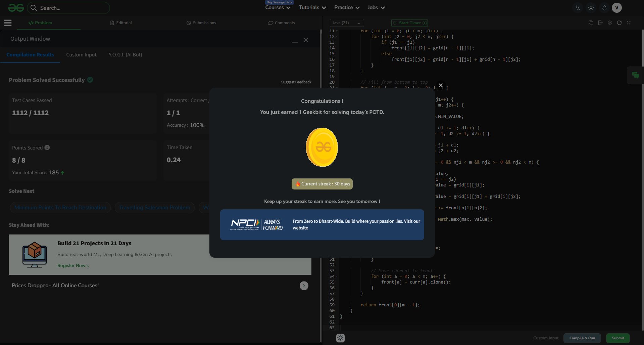Click the language translate icon

tap(577, 8)
